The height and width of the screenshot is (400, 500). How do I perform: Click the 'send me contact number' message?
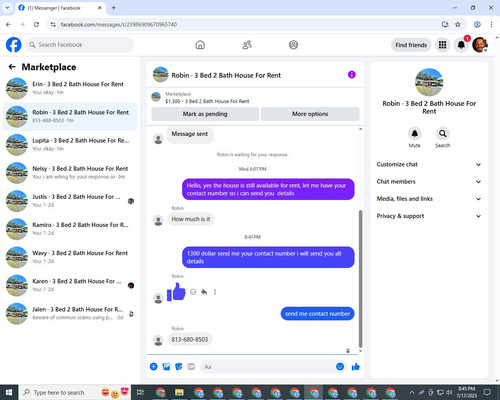point(317,314)
